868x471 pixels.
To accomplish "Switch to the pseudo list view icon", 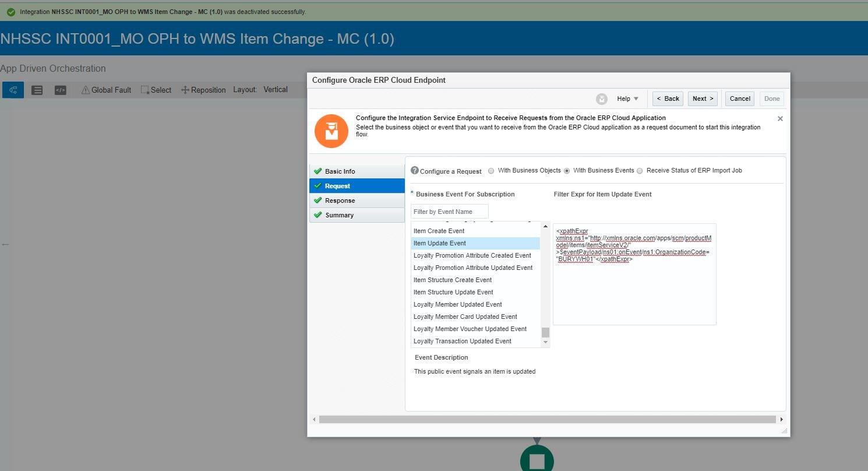I will coord(37,89).
